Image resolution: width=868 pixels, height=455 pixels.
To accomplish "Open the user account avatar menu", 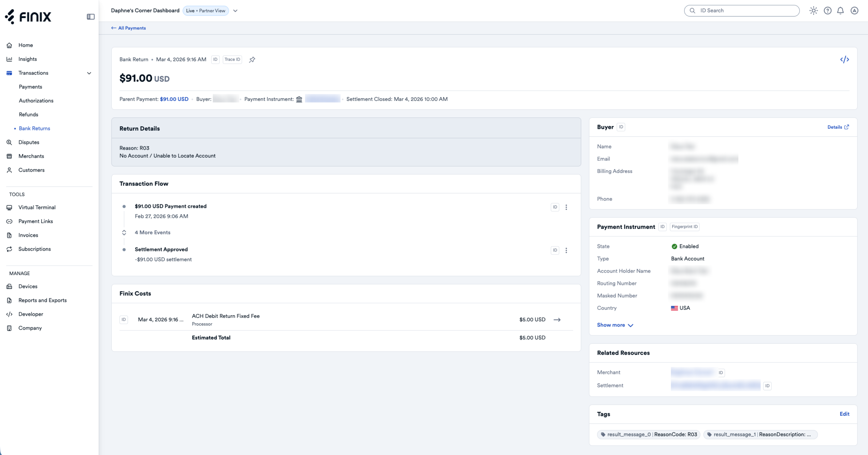I will point(854,11).
